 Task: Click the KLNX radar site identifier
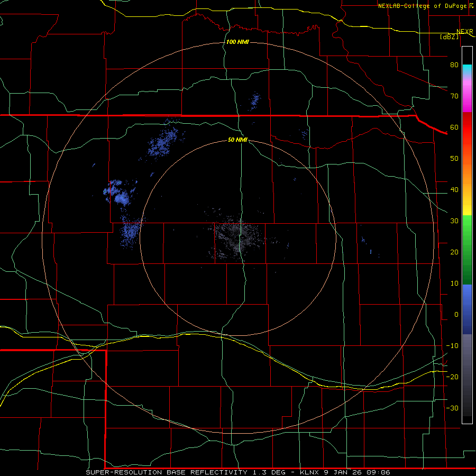(x=309, y=472)
